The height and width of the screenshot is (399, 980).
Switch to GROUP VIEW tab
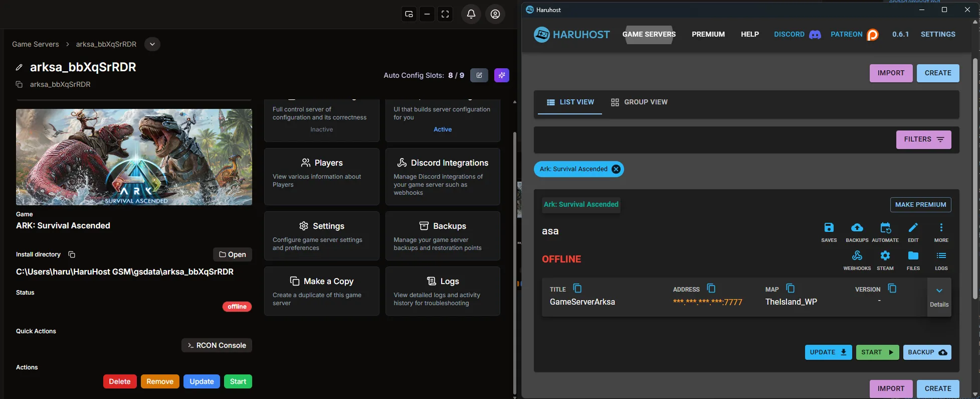point(639,102)
